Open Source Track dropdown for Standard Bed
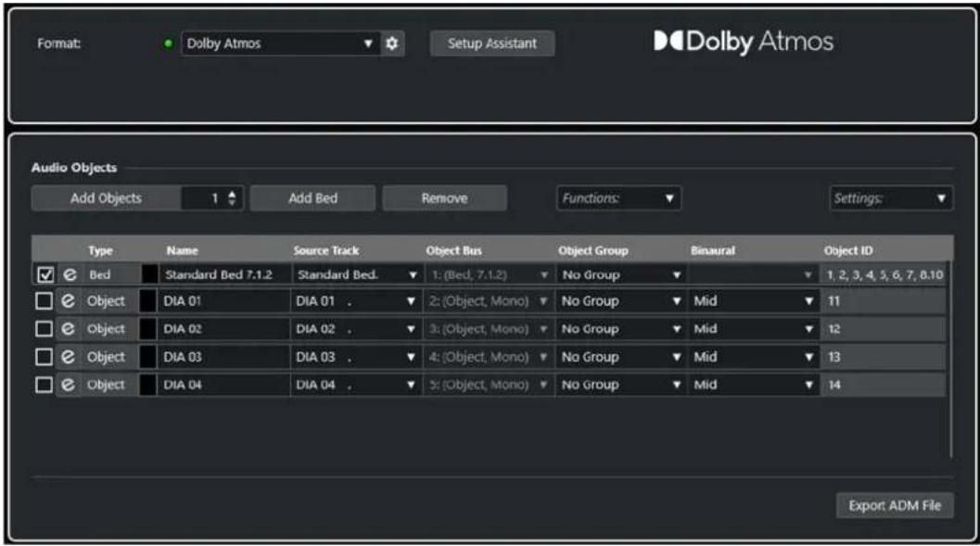The image size is (980, 546). pyautogui.click(x=357, y=274)
